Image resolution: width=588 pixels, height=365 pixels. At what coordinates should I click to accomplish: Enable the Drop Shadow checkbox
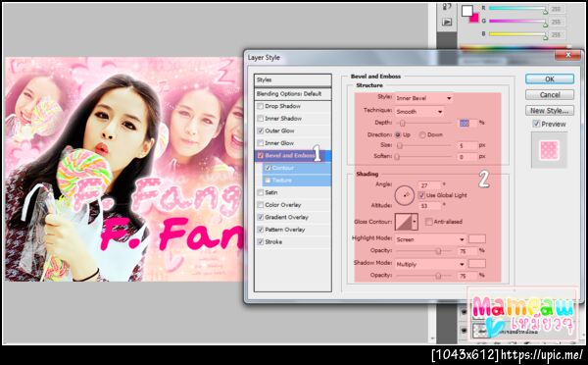tap(261, 106)
